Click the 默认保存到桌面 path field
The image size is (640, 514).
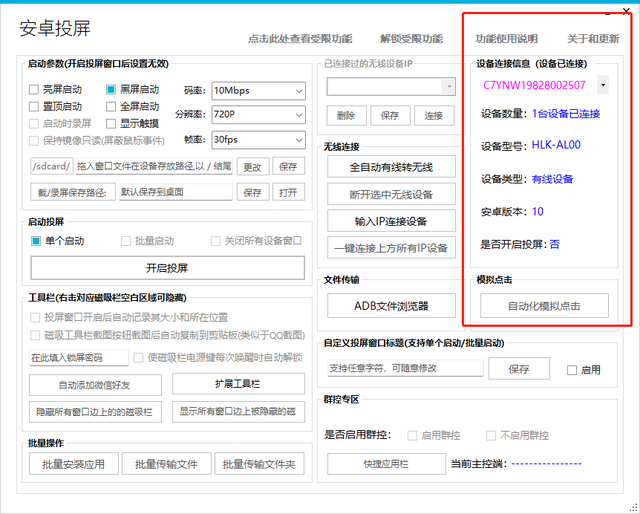click(x=176, y=192)
